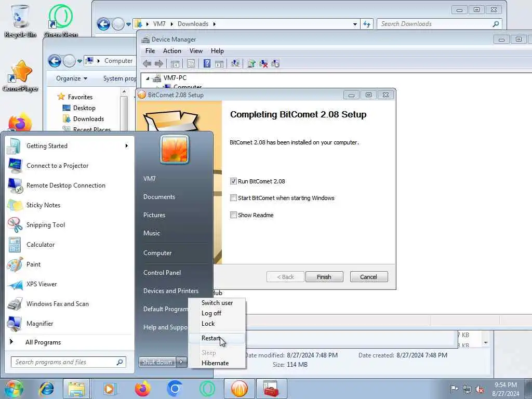This screenshot has width=532, height=399.
Task: Collapse VM7-PC tree node in Device Manager
Action: [148, 78]
